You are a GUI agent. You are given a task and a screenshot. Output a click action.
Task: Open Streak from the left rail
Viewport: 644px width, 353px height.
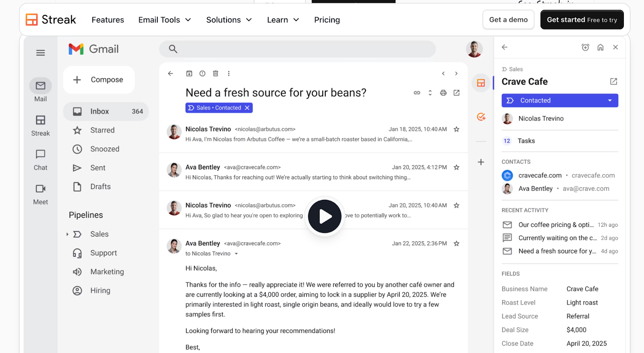click(41, 120)
